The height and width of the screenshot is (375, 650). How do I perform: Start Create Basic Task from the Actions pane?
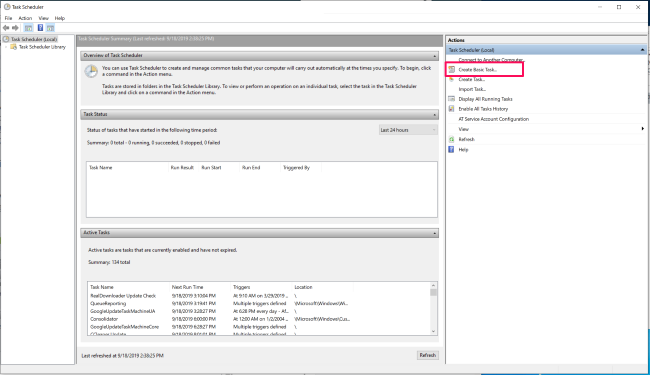click(x=477, y=70)
